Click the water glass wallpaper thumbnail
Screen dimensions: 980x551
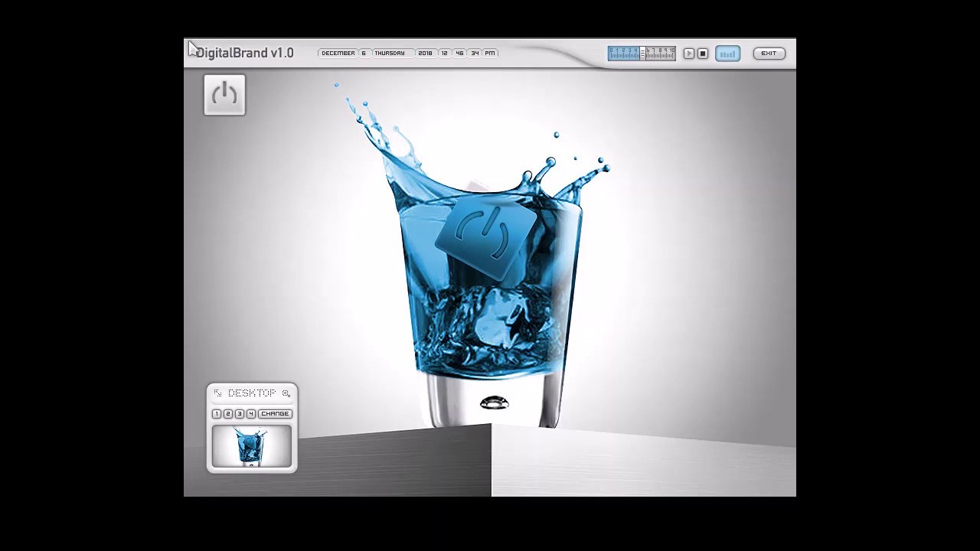[252, 446]
